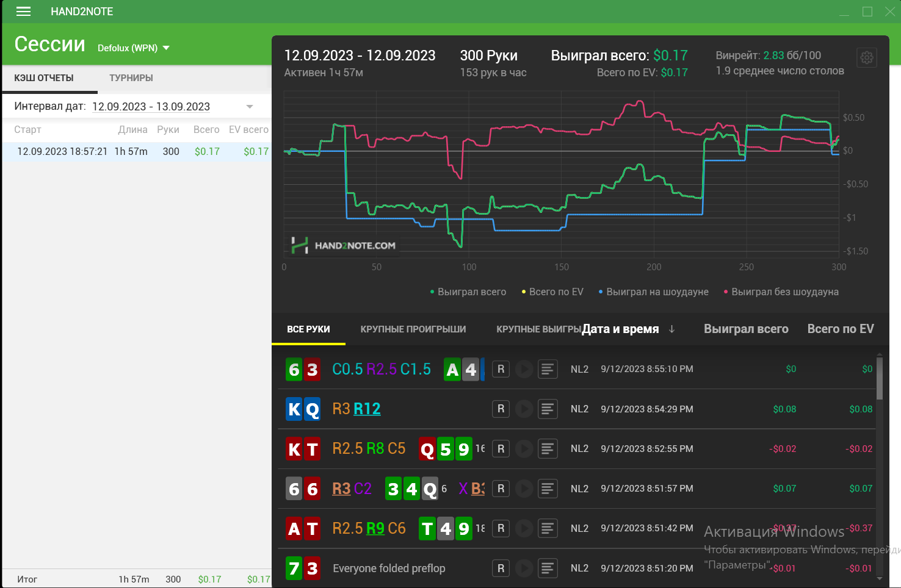Sort by 'Всего по EV' column header
Image resolution: width=901 pixels, height=588 pixels.
tap(841, 329)
